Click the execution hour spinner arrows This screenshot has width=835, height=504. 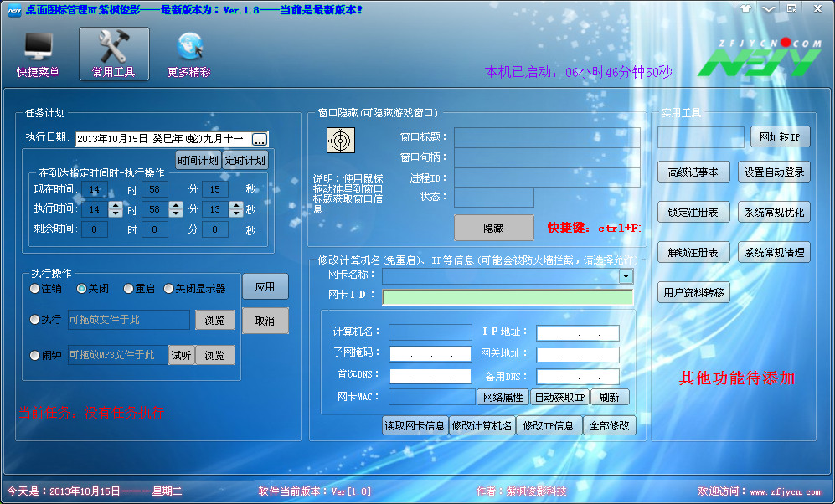[x=116, y=209]
